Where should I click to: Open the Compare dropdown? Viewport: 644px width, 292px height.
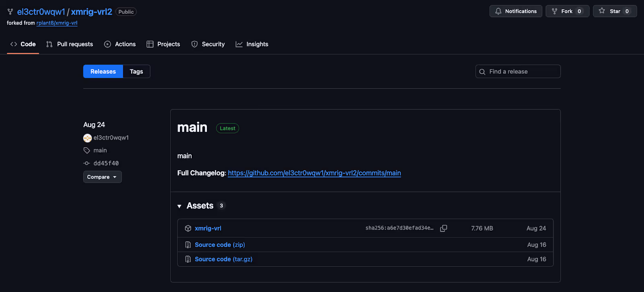coord(102,177)
